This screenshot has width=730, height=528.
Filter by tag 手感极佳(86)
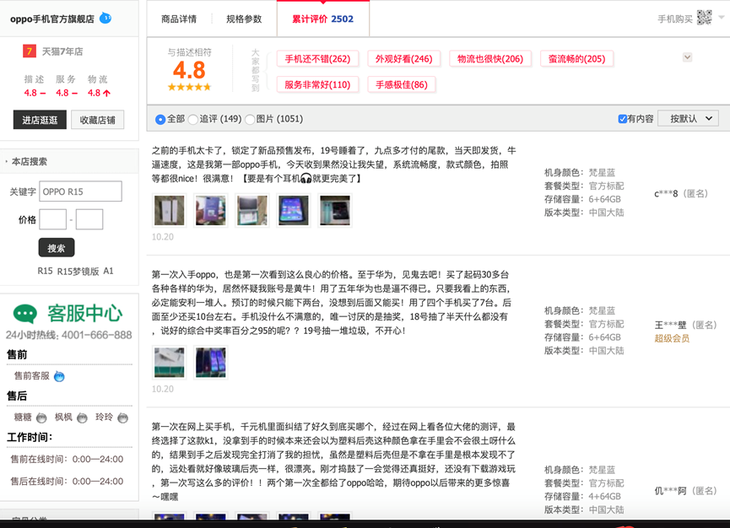pyautogui.click(x=401, y=85)
